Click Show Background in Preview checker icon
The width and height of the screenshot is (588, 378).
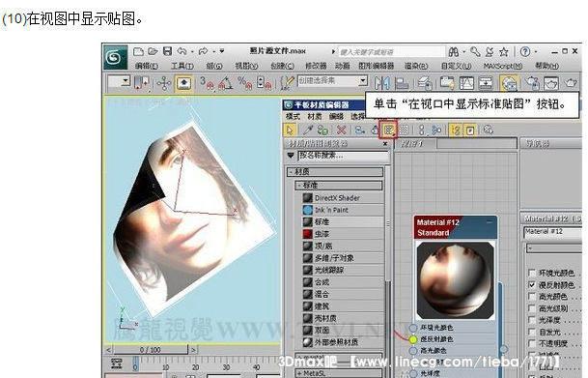404,130
